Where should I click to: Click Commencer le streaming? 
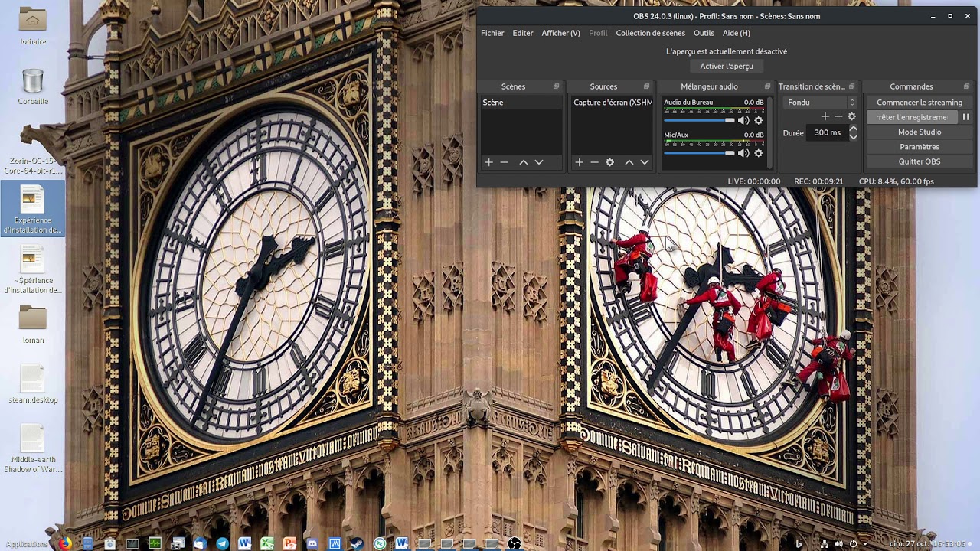point(920,103)
